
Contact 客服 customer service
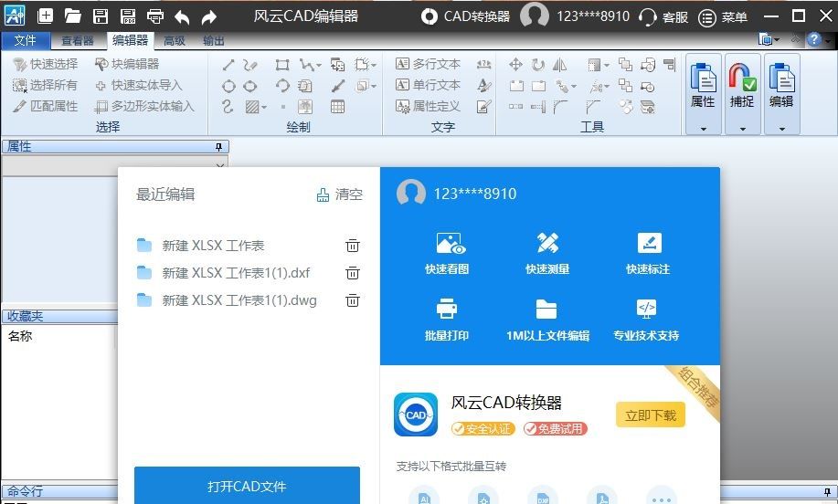pos(663,17)
